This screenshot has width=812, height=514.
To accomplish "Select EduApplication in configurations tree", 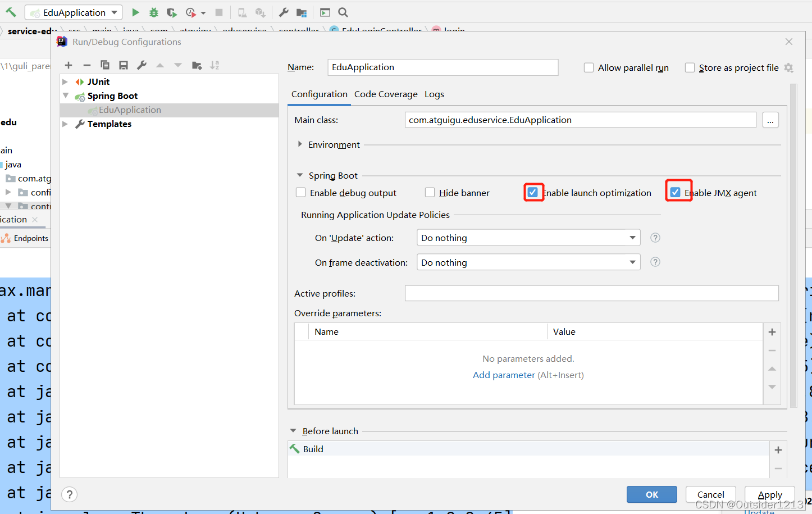I will [x=169, y=110].
